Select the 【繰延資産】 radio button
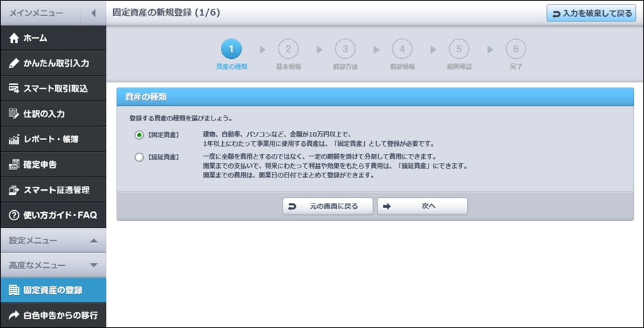 [x=139, y=157]
